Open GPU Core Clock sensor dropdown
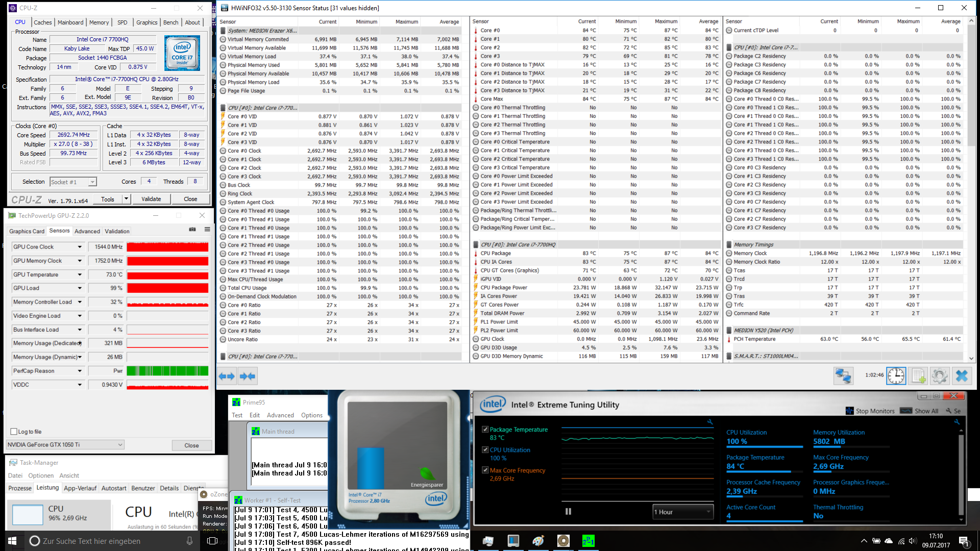 [x=80, y=247]
